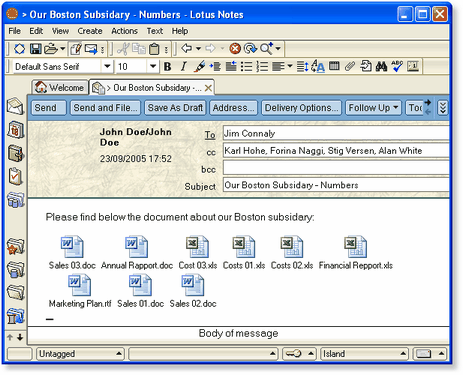Image resolution: width=463 pixels, height=375 pixels.
Task: Open Calendar bookmark icon
Action: pos(15,130)
